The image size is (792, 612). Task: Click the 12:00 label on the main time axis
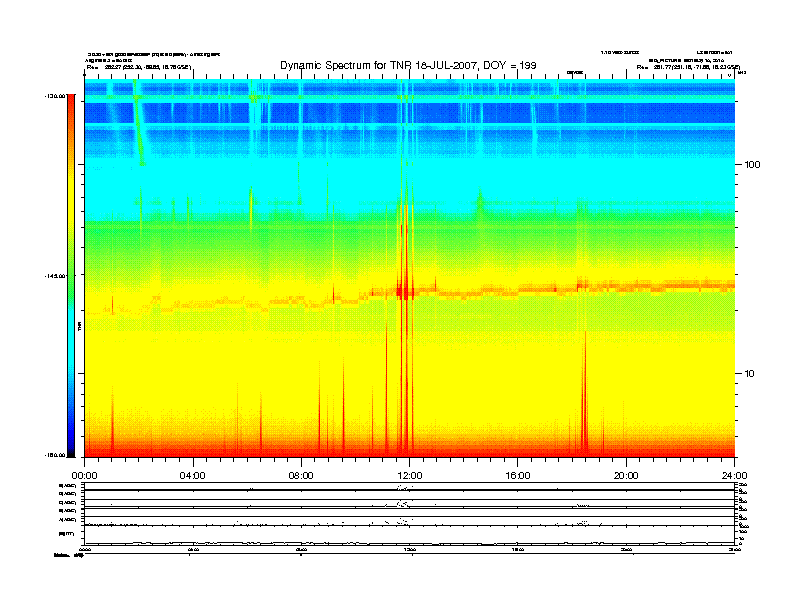click(x=410, y=476)
